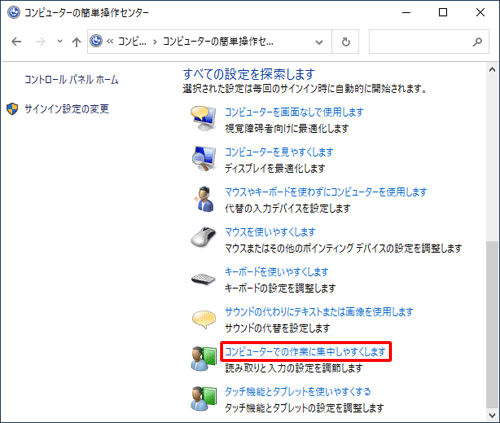Screen dimensions: 500x423
Task: Click the コンピ... breadcrumb segment
Action: (132, 42)
